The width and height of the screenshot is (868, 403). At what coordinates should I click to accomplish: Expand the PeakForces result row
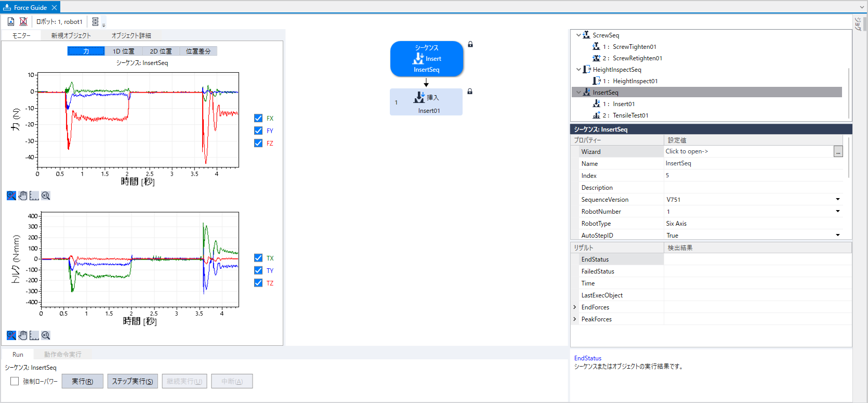[575, 319]
